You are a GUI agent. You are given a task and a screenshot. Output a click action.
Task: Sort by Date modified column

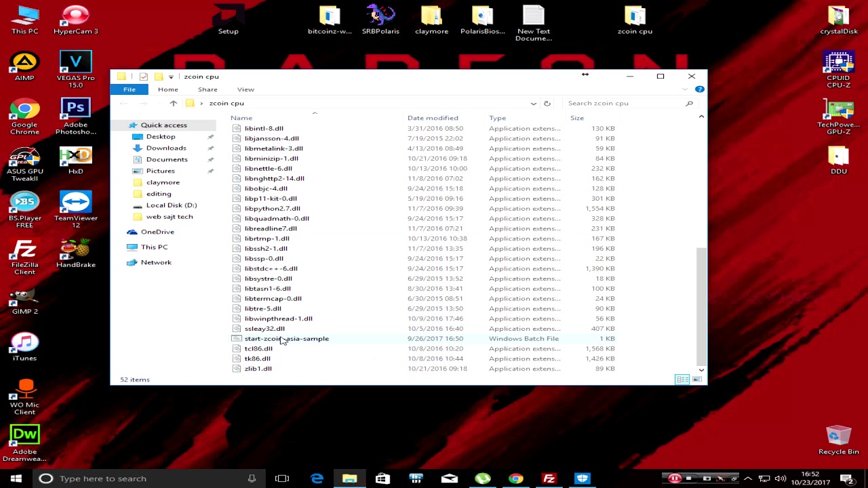click(x=443, y=118)
